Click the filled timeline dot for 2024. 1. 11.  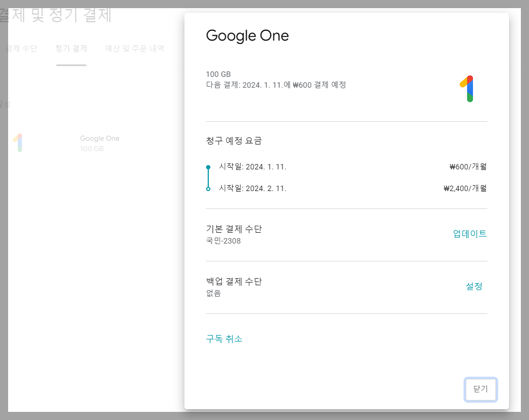[208, 167]
